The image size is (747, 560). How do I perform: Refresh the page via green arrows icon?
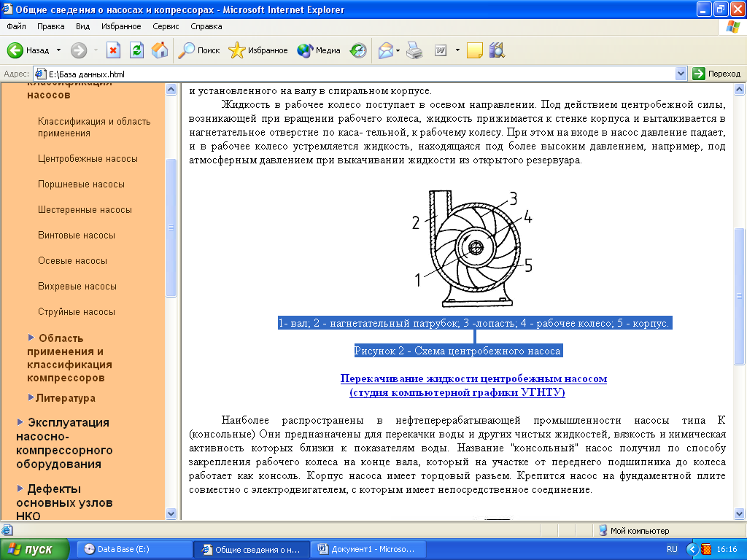(136, 50)
